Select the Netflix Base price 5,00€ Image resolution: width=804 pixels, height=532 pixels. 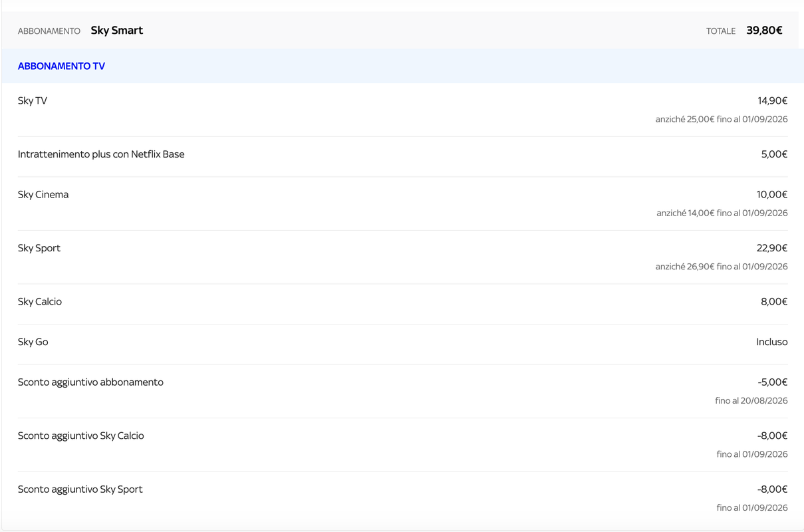click(774, 154)
